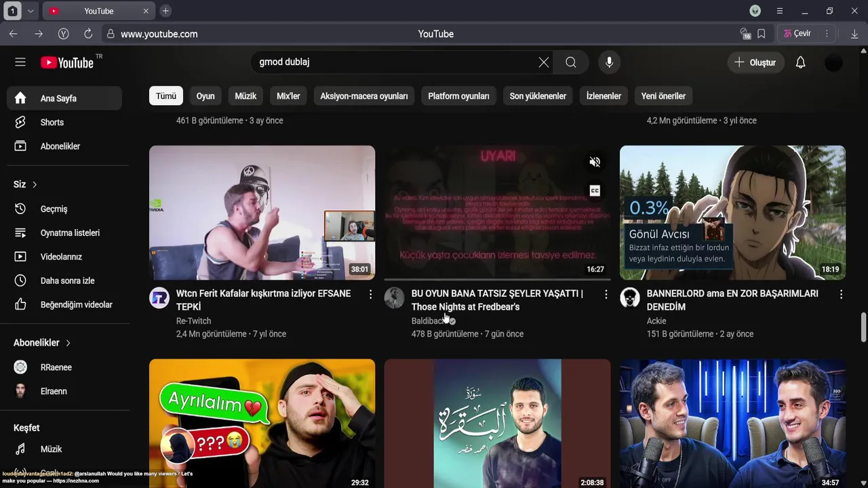The width and height of the screenshot is (868, 488).
Task: Toggle captions on the video preview
Action: (595, 191)
